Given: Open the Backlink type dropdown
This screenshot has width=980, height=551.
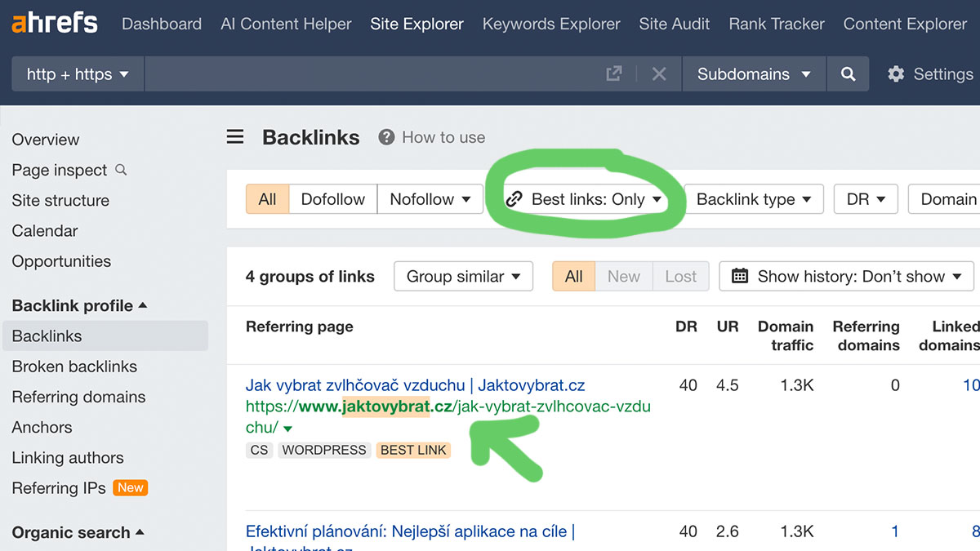Looking at the screenshot, I should click(x=754, y=199).
